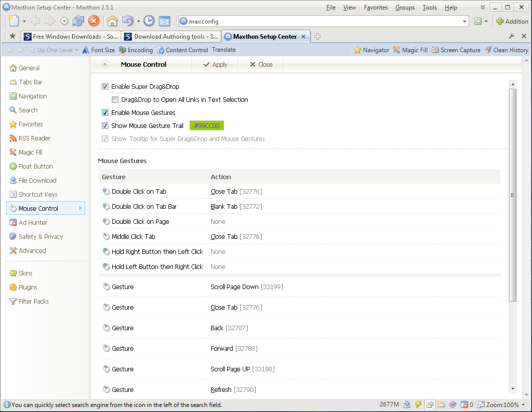
Task: Open the recent pages dropdown button
Action: click(x=65, y=21)
